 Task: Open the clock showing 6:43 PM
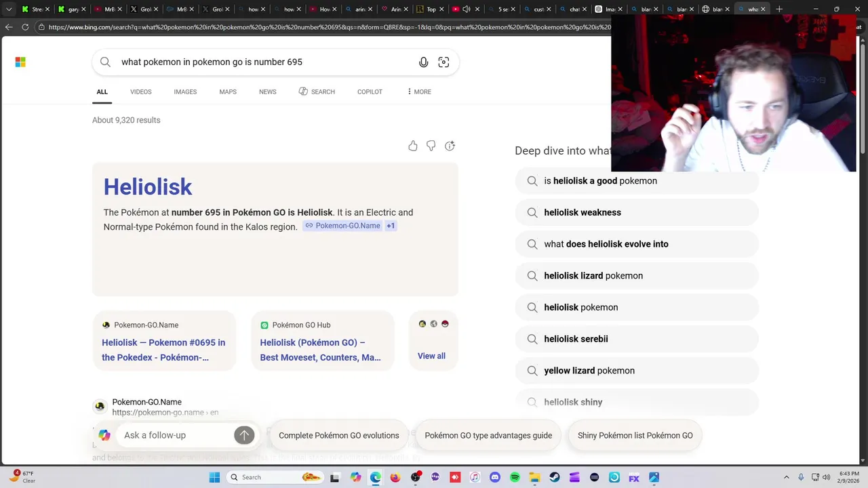(850, 477)
